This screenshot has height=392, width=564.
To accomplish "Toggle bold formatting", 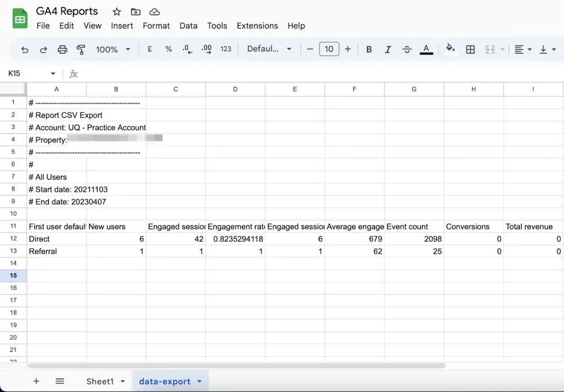I will pyautogui.click(x=369, y=49).
